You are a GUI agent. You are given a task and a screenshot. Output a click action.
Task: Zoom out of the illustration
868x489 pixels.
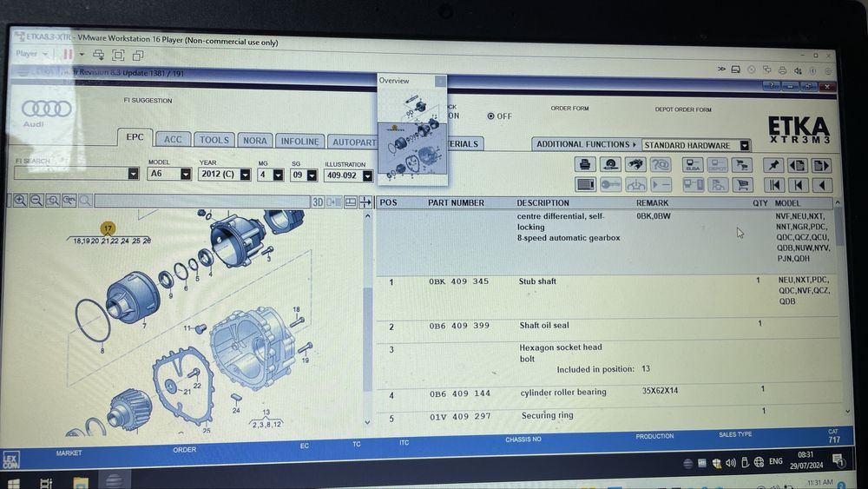point(36,200)
